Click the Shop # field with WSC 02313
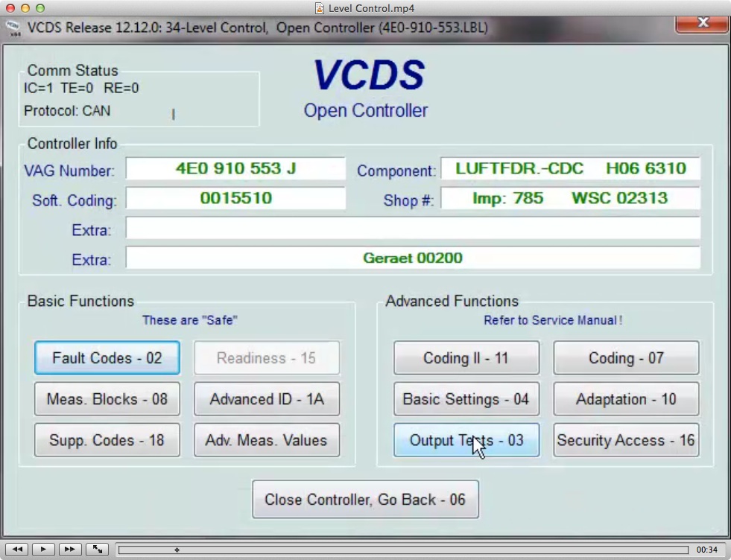 click(571, 199)
